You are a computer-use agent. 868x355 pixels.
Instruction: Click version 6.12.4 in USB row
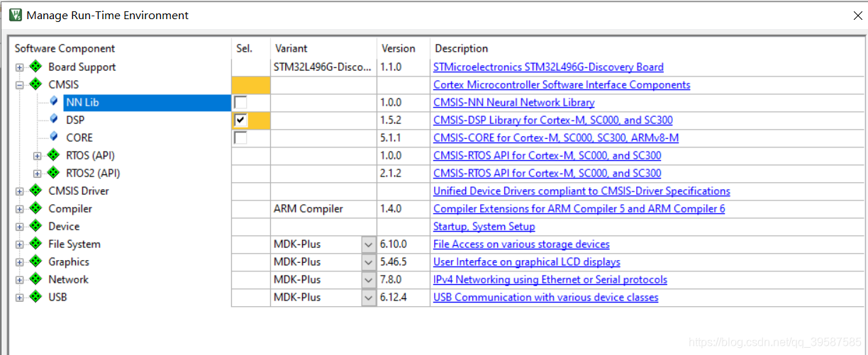click(394, 298)
